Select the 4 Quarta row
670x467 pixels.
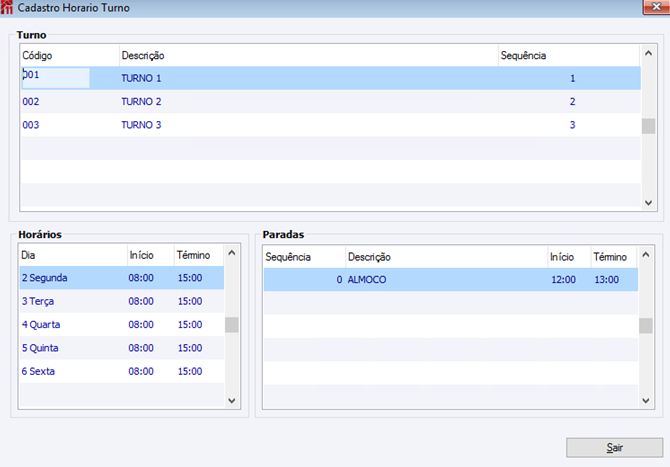click(x=122, y=324)
